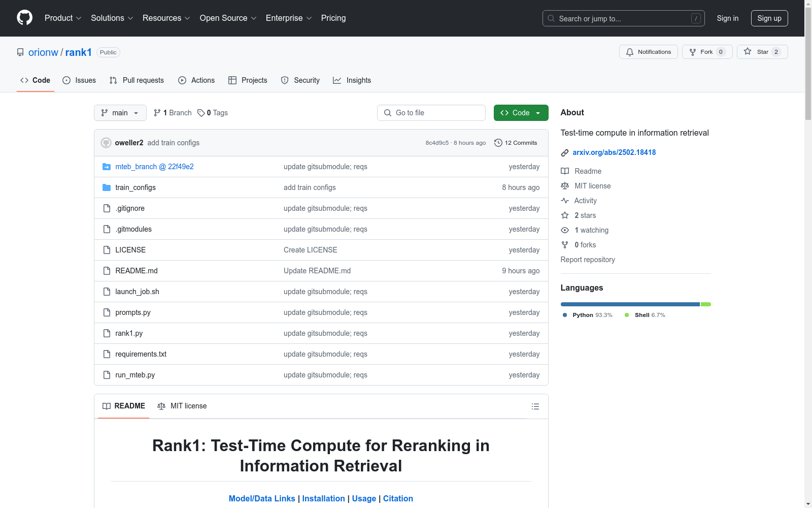Open the Code tab

tap(36, 80)
